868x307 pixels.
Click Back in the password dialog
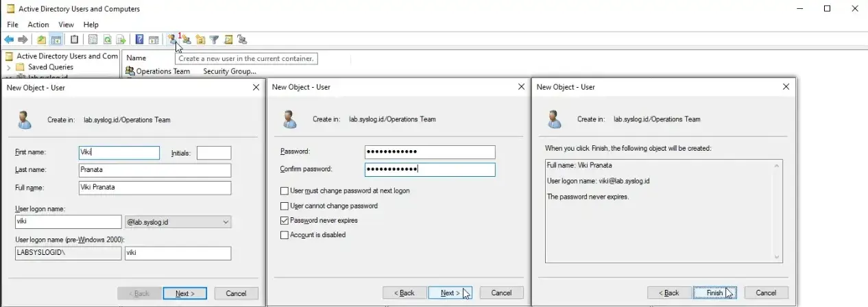tap(405, 293)
